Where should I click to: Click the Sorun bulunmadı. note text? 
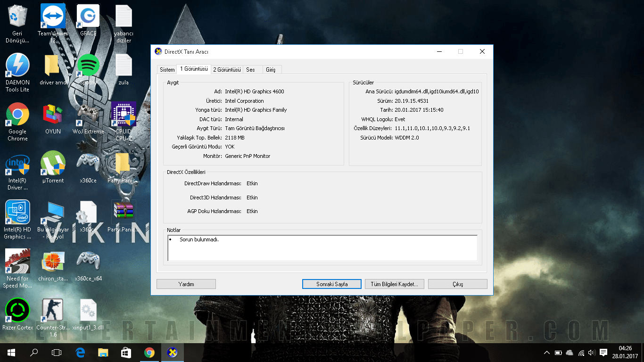199,239
